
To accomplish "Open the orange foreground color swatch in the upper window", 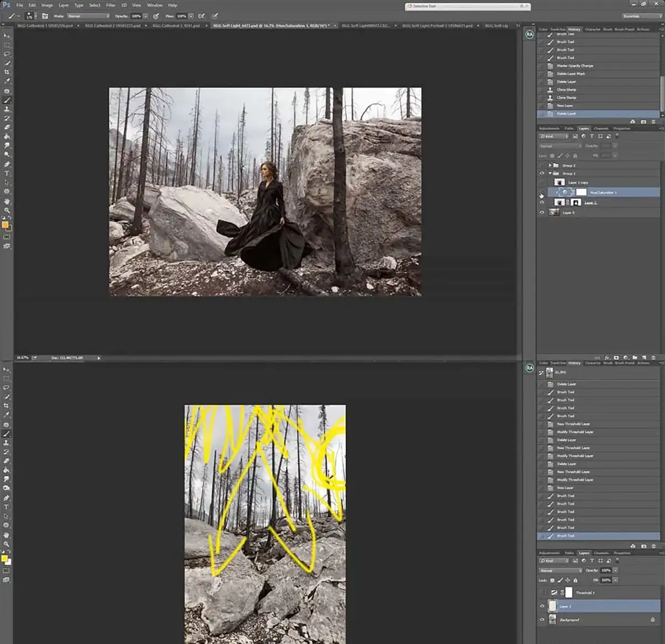I will tap(5, 225).
